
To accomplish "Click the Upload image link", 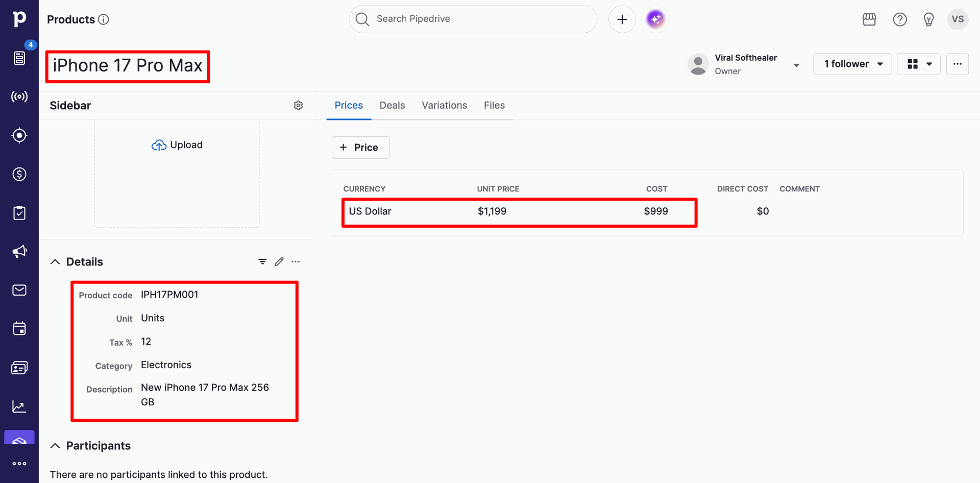I will 177,145.
